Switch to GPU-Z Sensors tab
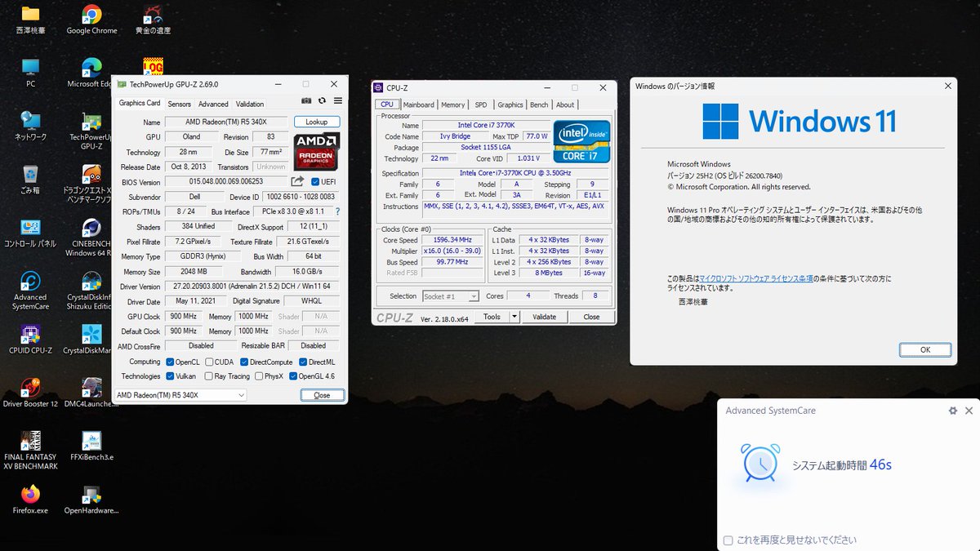980x551 pixels. pos(180,104)
